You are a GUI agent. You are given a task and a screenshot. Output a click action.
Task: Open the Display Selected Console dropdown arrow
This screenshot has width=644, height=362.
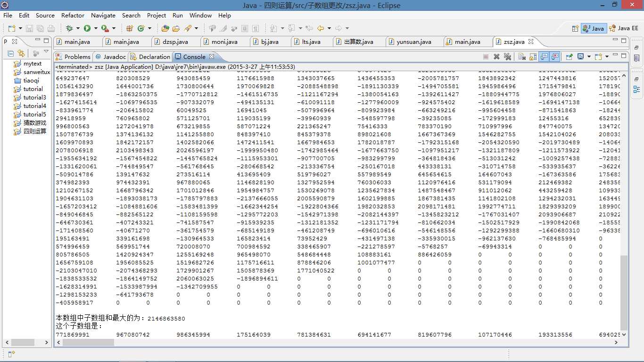[589, 57]
